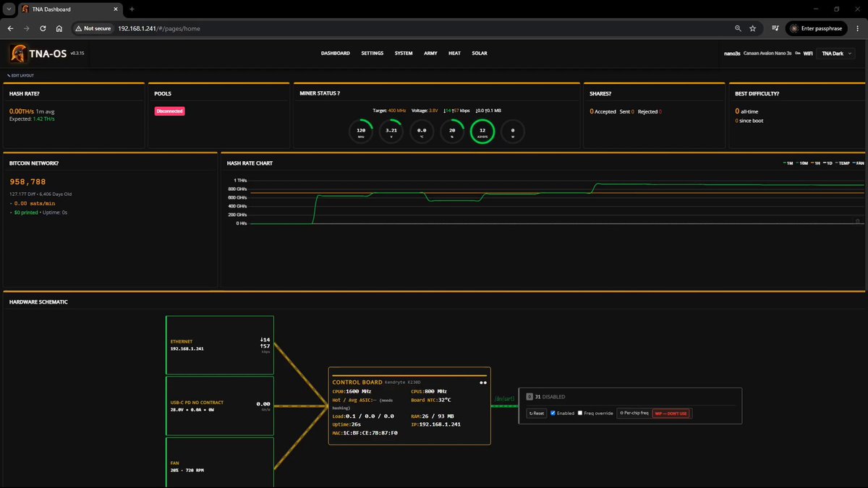The image size is (868, 488).
Task: Open the media control icon in the toolbar
Action: coord(775,28)
